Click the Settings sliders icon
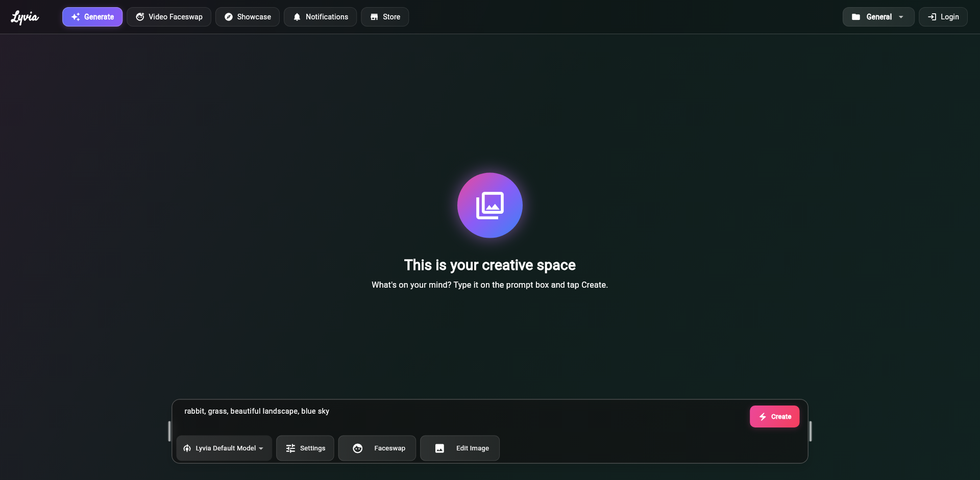 290,448
